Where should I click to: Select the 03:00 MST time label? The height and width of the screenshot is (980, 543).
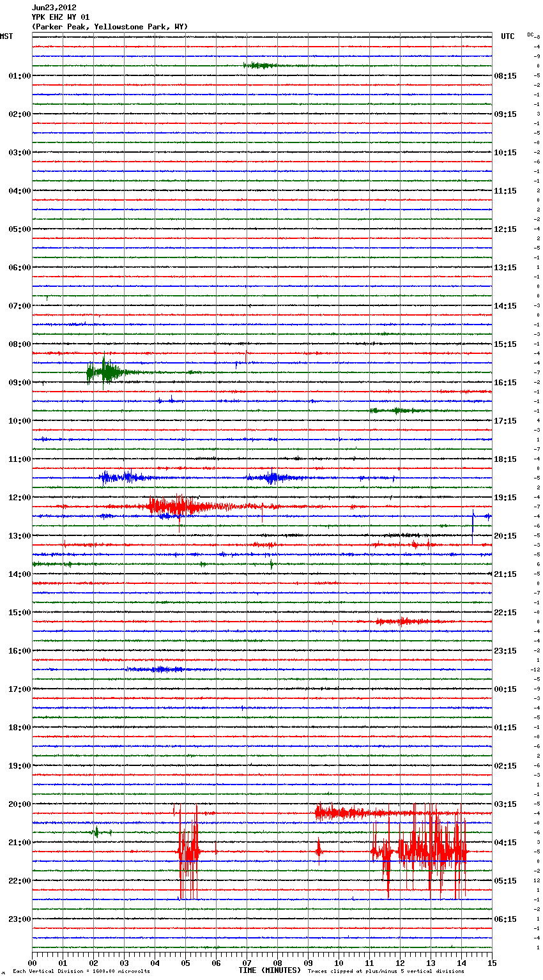20,153
